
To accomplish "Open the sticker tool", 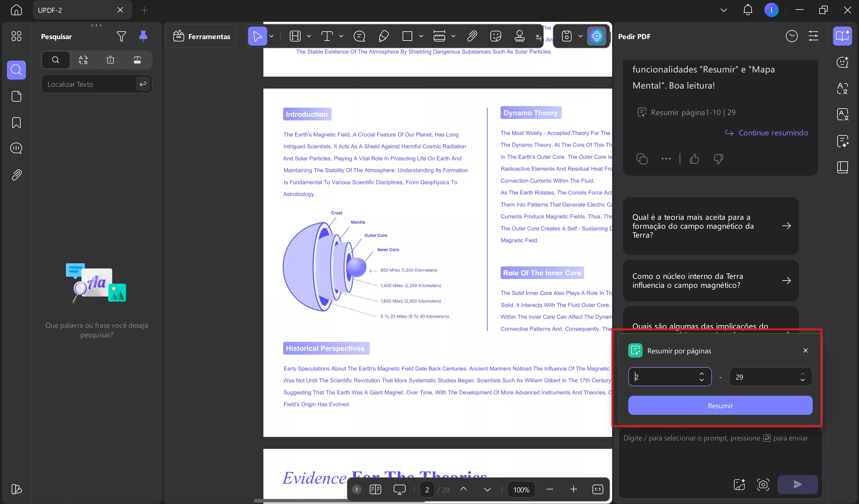I will 495,36.
